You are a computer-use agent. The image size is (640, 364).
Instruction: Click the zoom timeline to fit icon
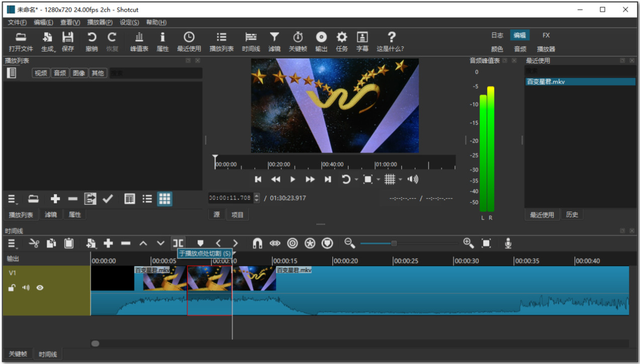(x=486, y=243)
